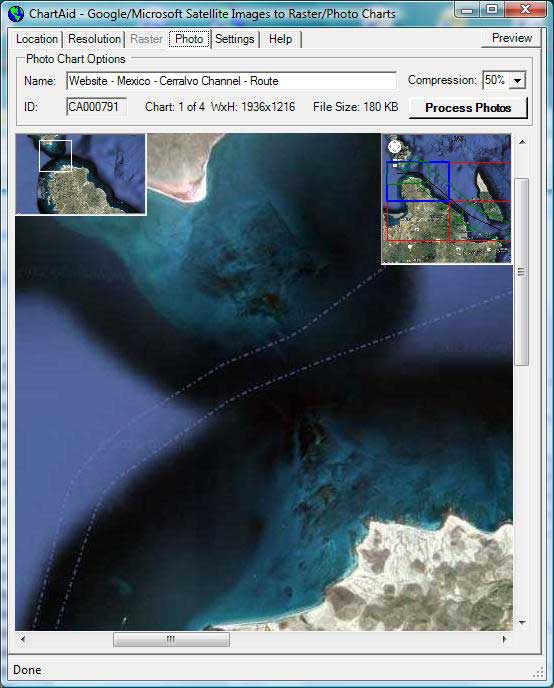Screen dimensions: 554x688
Task: Click the compass icon on route overview map
Action: pos(394,147)
